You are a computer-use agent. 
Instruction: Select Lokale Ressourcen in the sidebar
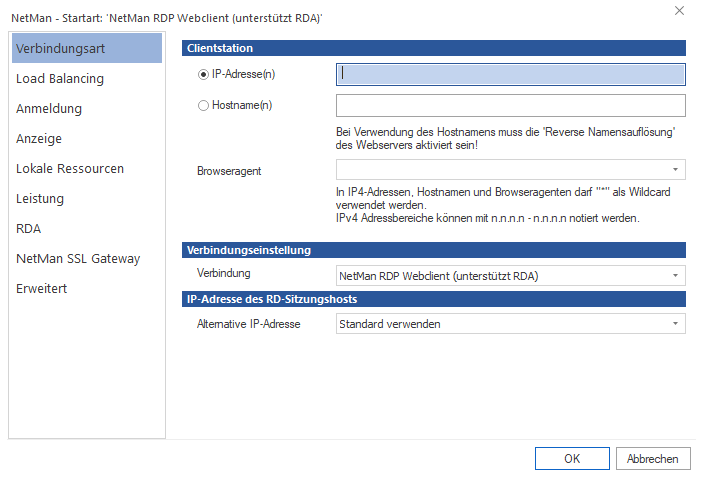70,169
